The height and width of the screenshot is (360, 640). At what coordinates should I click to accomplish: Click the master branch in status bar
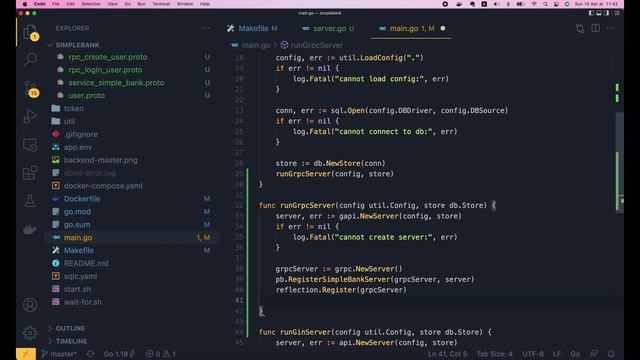pyautogui.click(x=59, y=354)
